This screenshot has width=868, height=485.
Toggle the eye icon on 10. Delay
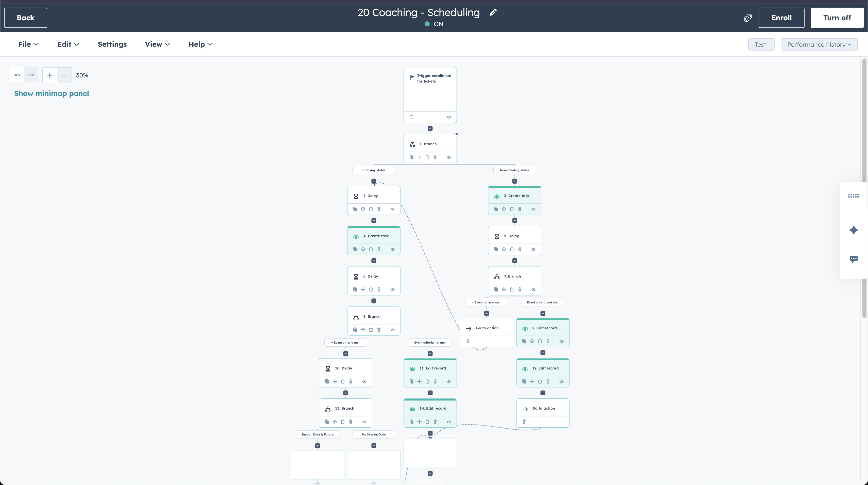pyautogui.click(x=364, y=382)
